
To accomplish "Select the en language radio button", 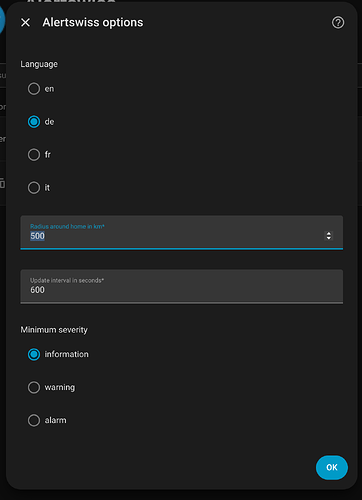I will tap(34, 89).
